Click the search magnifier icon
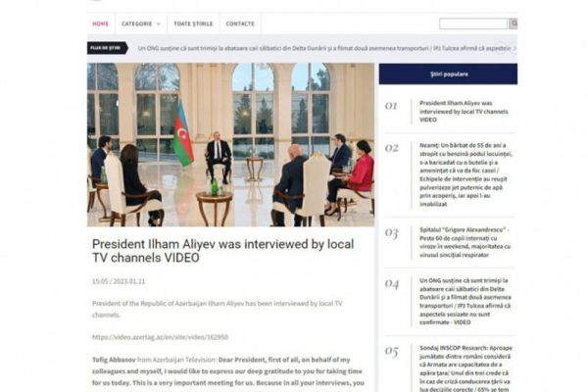The width and height of the screenshot is (588, 392). 513,24
